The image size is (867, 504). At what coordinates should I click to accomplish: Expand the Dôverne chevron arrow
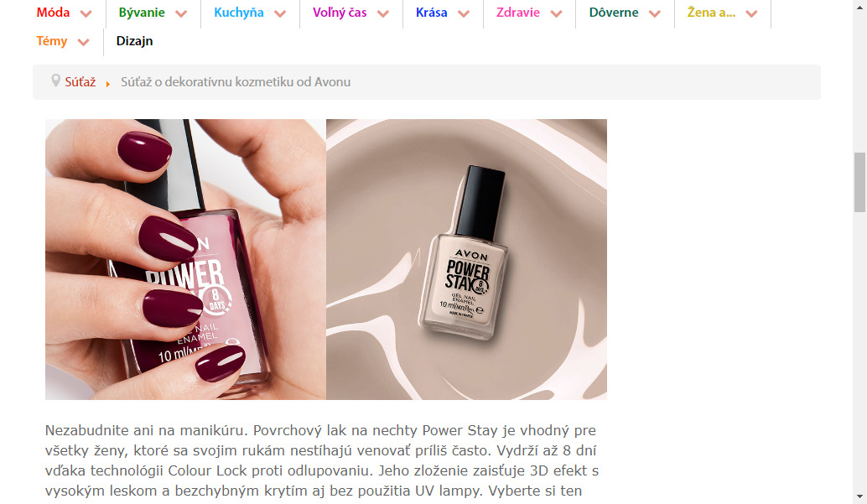coord(655,13)
